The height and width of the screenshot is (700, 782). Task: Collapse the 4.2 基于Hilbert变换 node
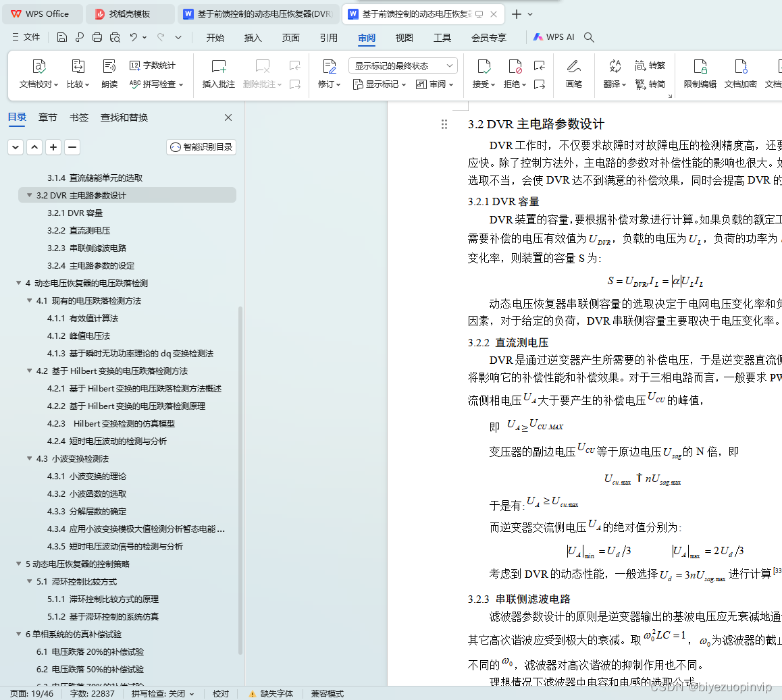[30, 371]
